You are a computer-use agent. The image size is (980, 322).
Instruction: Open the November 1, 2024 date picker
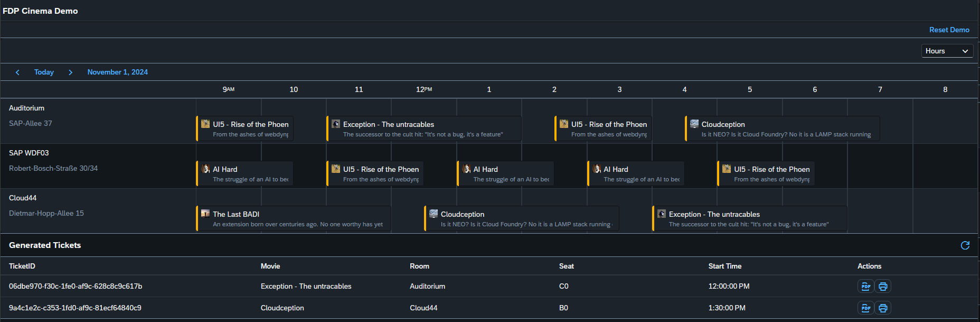tap(117, 72)
